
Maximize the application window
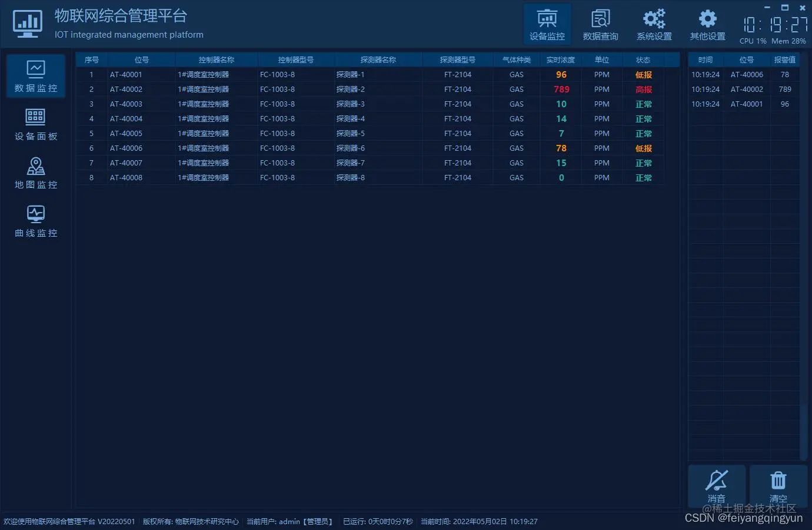784,8
